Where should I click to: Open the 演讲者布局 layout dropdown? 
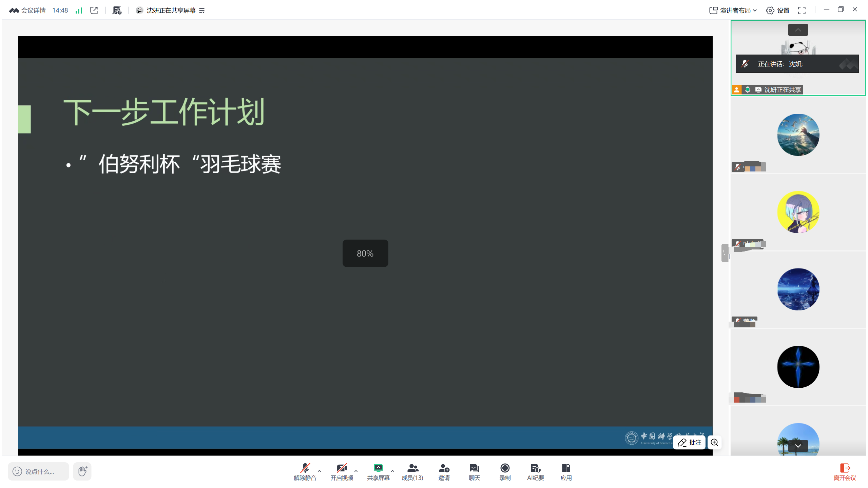click(733, 11)
